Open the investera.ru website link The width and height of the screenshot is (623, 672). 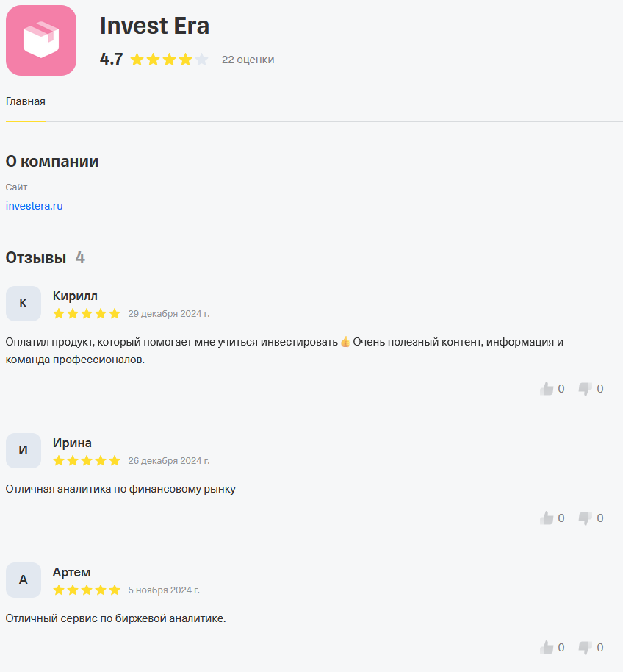coord(35,206)
